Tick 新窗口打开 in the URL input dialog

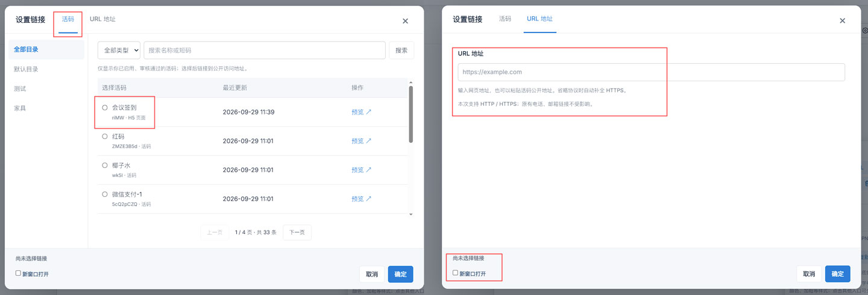455,273
